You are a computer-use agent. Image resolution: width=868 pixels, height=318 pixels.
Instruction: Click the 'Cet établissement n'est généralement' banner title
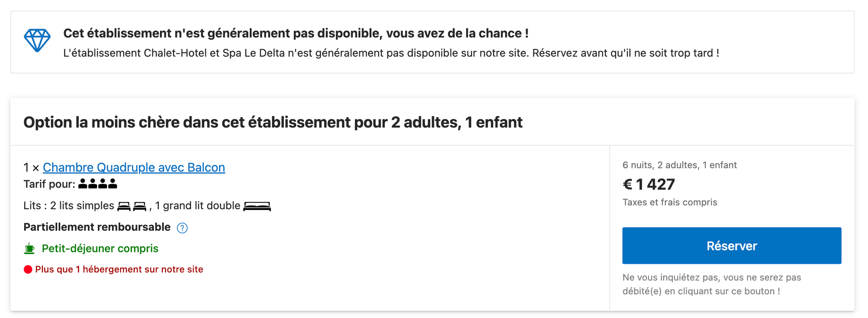(296, 33)
